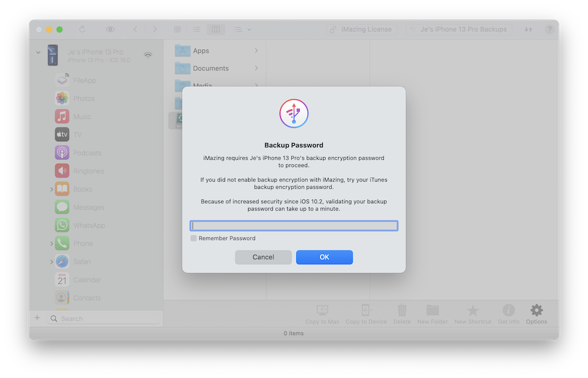Image resolution: width=588 pixels, height=378 pixels.
Task: Go forward with the right chevron
Action: click(x=155, y=29)
